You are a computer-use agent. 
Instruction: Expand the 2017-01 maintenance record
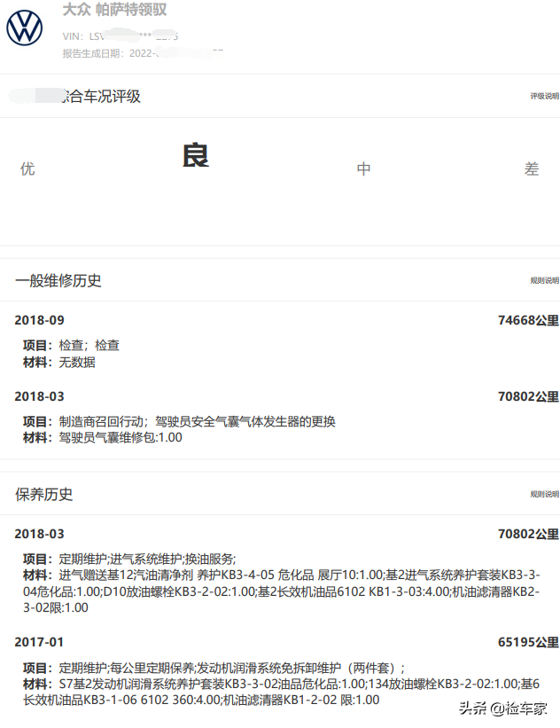coord(40,641)
